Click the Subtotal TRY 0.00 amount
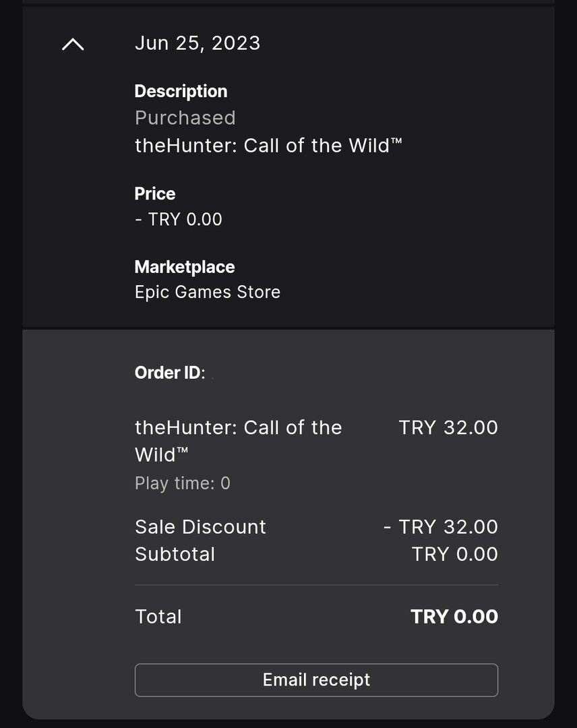 455,554
